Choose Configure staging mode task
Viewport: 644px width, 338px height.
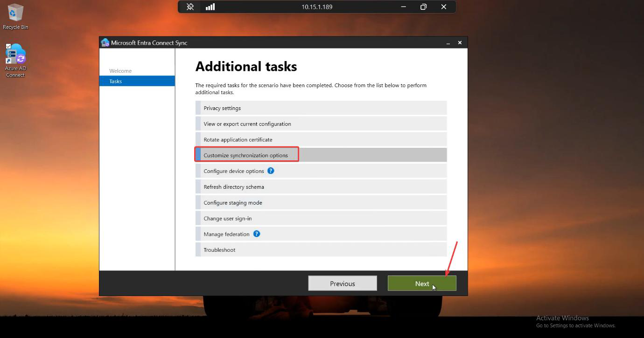point(321,202)
